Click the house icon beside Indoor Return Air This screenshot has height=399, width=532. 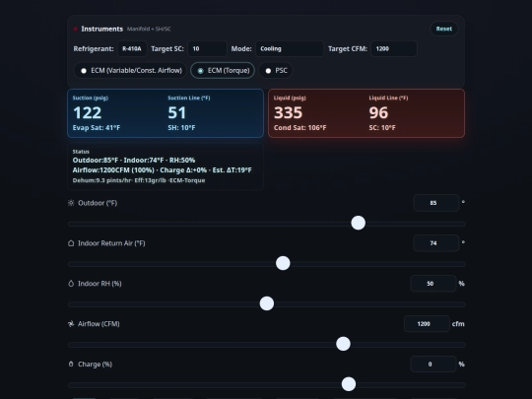tap(71, 243)
